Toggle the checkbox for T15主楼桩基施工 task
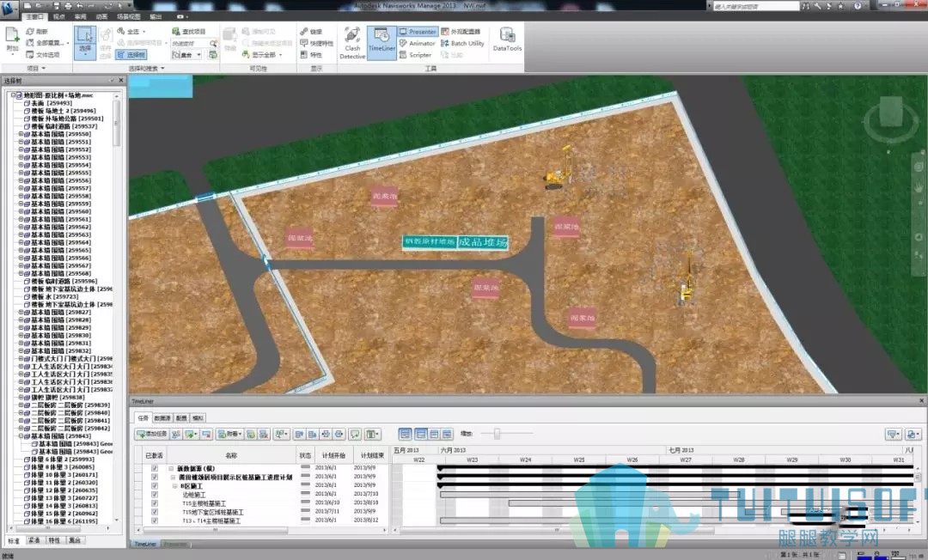Image resolution: width=928 pixels, height=560 pixels. click(x=155, y=503)
